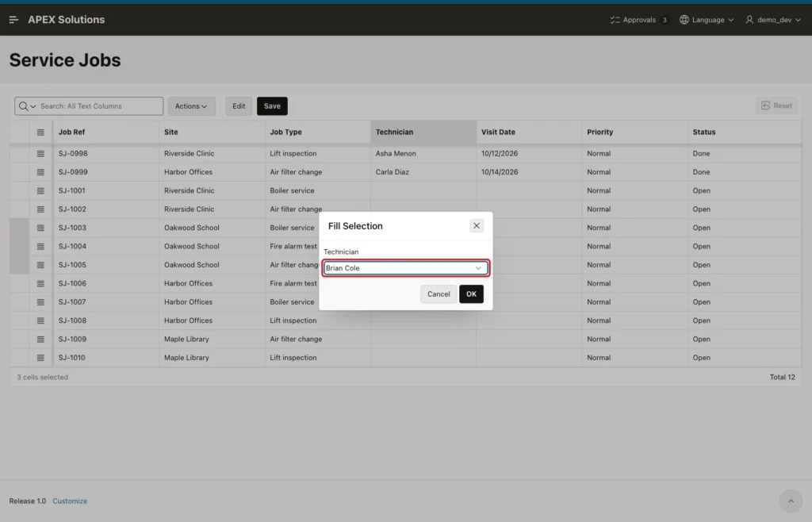This screenshot has height=522, width=812.
Task: Open the Approvals list
Action: 639,20
